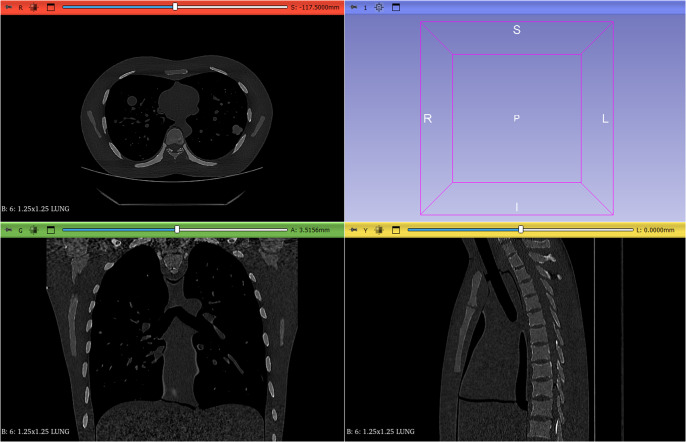
Task: Click the Green slice offset slider handle
Action: (177, 229)
